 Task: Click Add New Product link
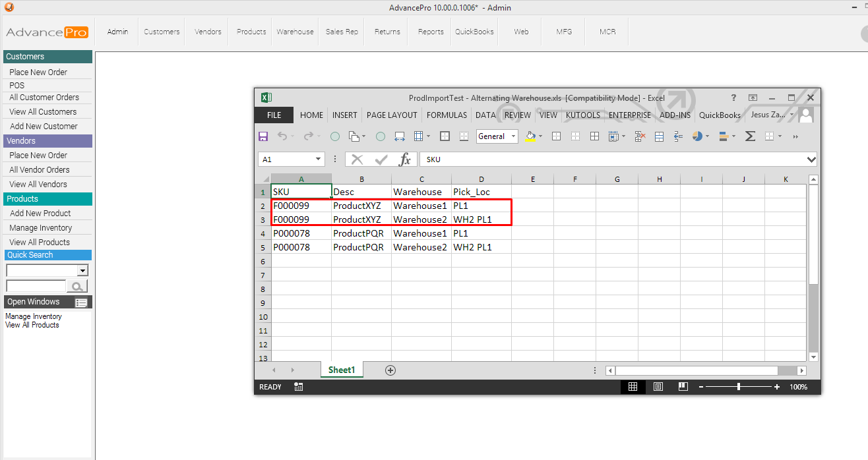(x=40, y=214)
